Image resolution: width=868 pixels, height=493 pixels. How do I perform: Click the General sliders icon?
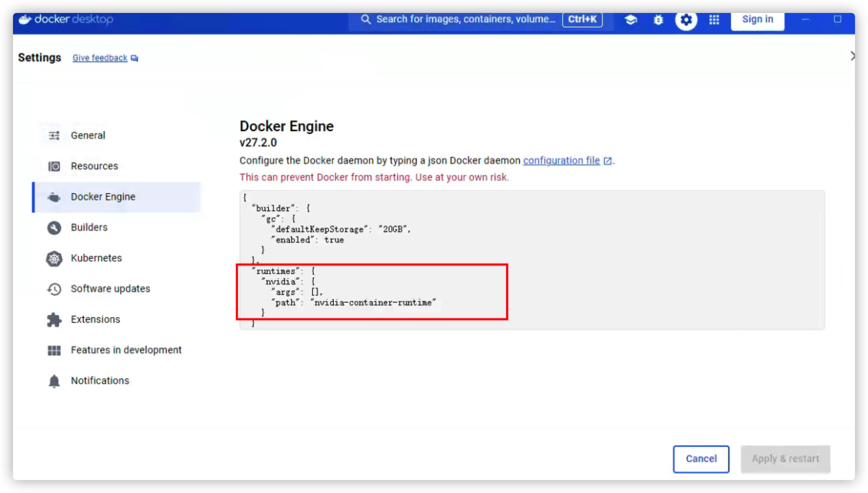(x=54, y=136)
